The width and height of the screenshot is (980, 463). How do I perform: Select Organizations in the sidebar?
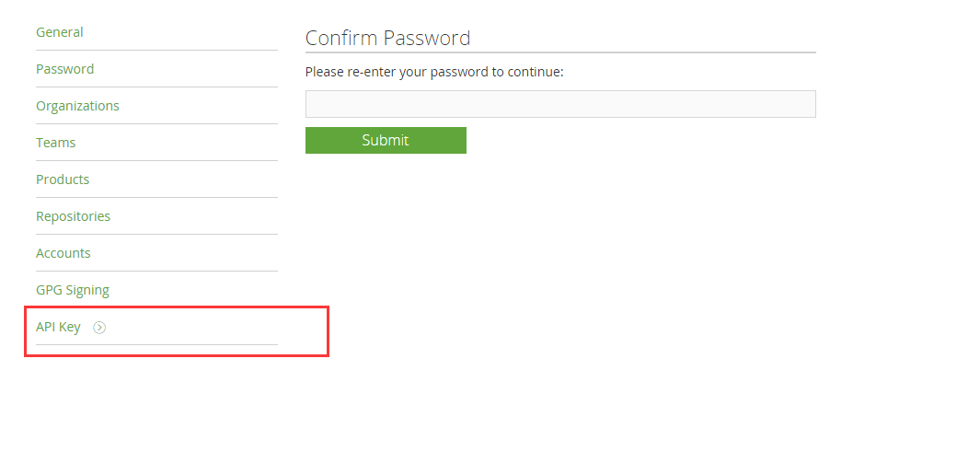77,106
